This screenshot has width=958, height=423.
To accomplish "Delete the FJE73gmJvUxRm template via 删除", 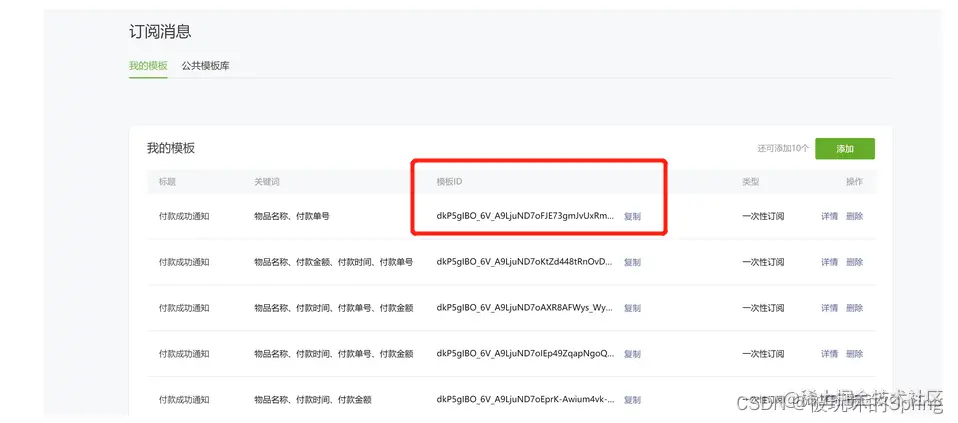I will pos(854,216).
